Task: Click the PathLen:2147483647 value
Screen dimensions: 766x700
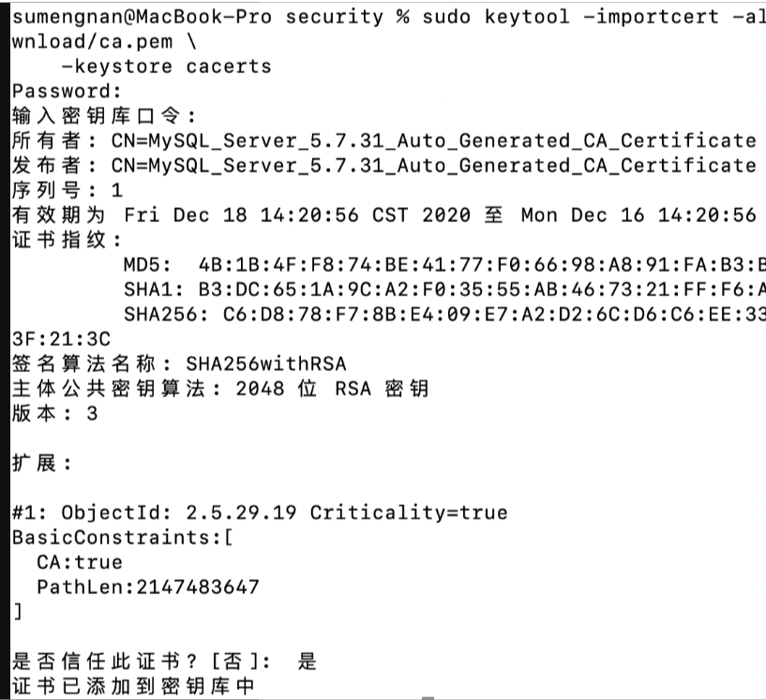Action: (147, 588)
